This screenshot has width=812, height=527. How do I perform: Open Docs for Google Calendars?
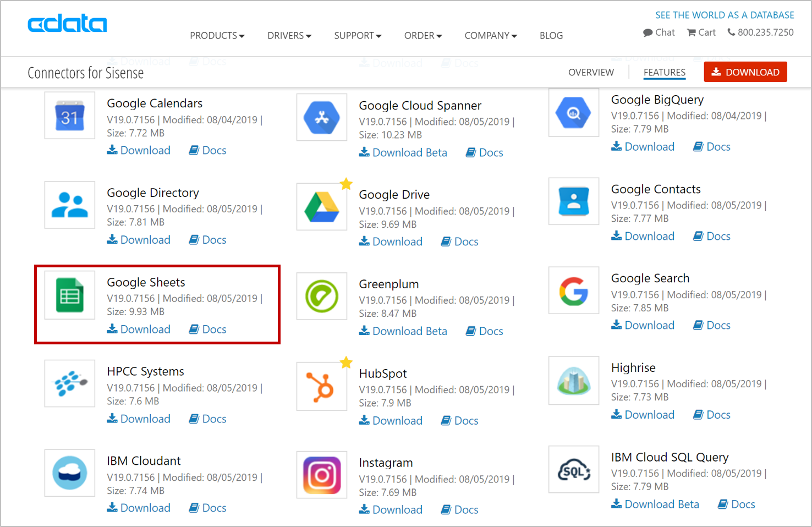pyautogui.click(x=207, y=150)
